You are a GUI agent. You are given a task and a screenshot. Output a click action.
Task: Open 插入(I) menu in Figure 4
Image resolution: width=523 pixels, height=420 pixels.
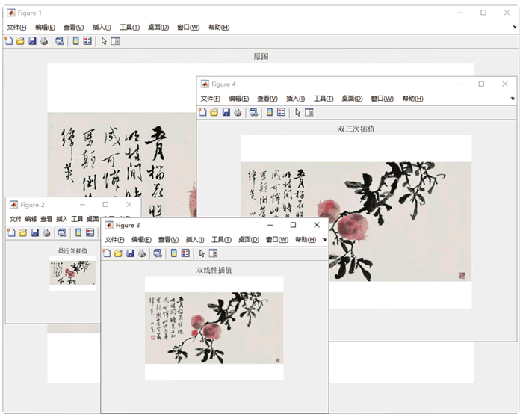[x=296, y=99]
